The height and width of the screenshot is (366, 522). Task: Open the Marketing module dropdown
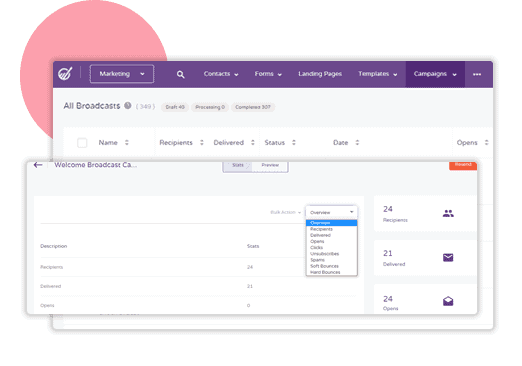point(122,74)
